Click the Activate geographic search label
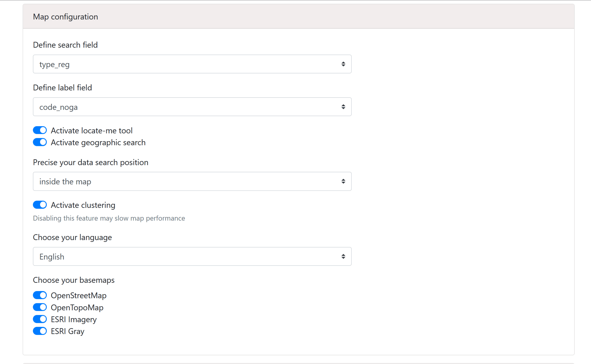Image resolution: width=591 pixels, height=364 pixels. (x=98, y=143)
